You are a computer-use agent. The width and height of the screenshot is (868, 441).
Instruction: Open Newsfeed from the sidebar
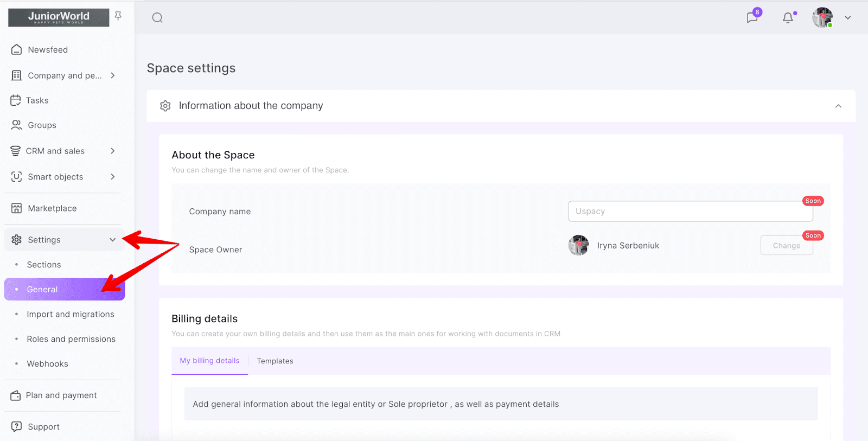pyautogui.click(x=48, y=50)
